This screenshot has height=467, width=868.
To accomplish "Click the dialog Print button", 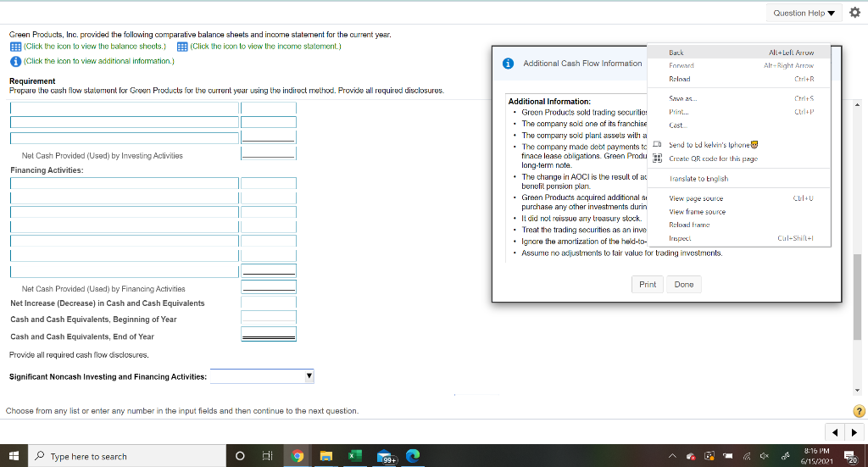I will (647, 285).
